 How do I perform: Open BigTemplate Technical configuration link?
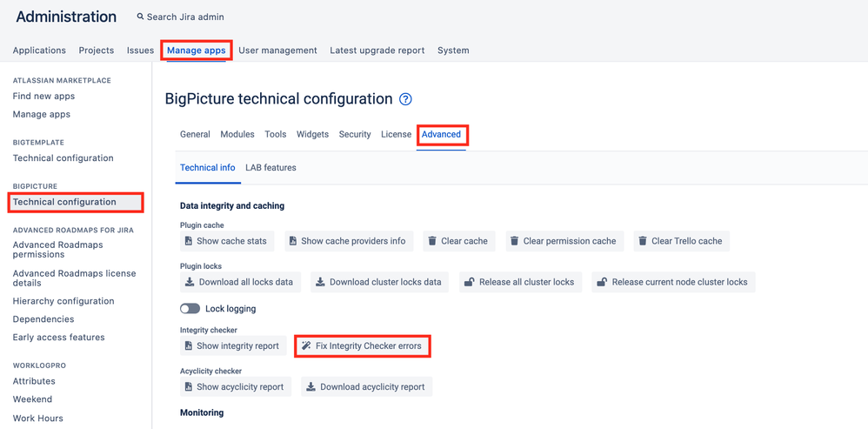point(63,158)
